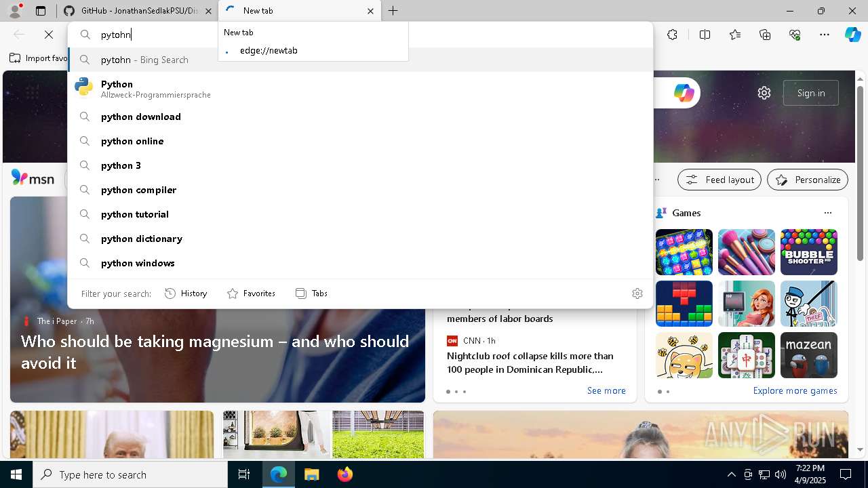Screen dimensions: 868x488
Task: Open the Bubble Shooter game
Action: click(809, 252)
